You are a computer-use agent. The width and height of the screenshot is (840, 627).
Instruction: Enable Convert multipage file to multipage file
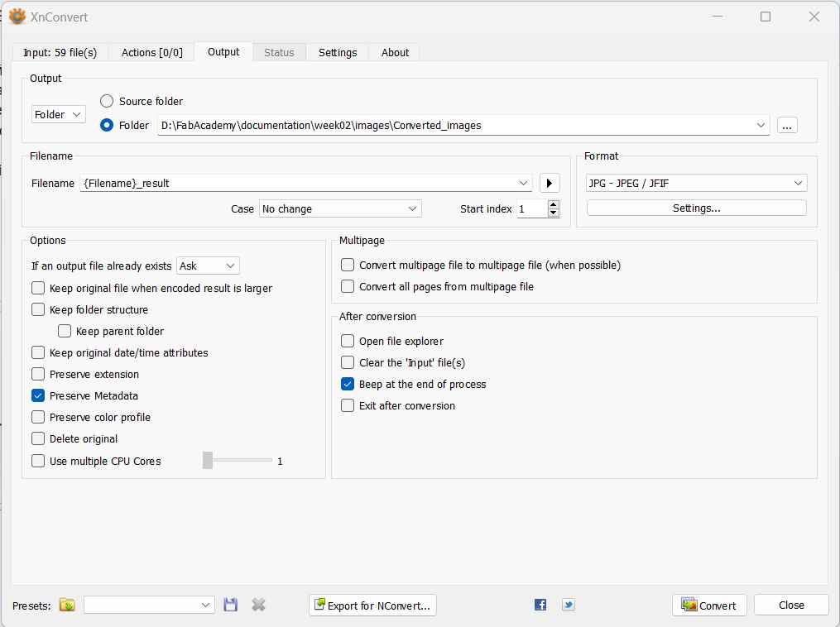pos(348,265)
